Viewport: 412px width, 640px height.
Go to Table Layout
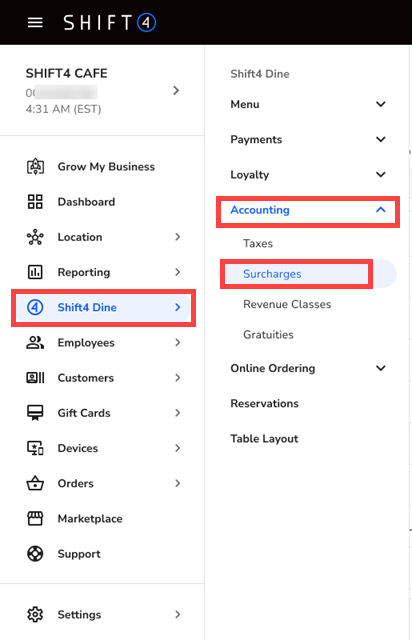[264, 439]
